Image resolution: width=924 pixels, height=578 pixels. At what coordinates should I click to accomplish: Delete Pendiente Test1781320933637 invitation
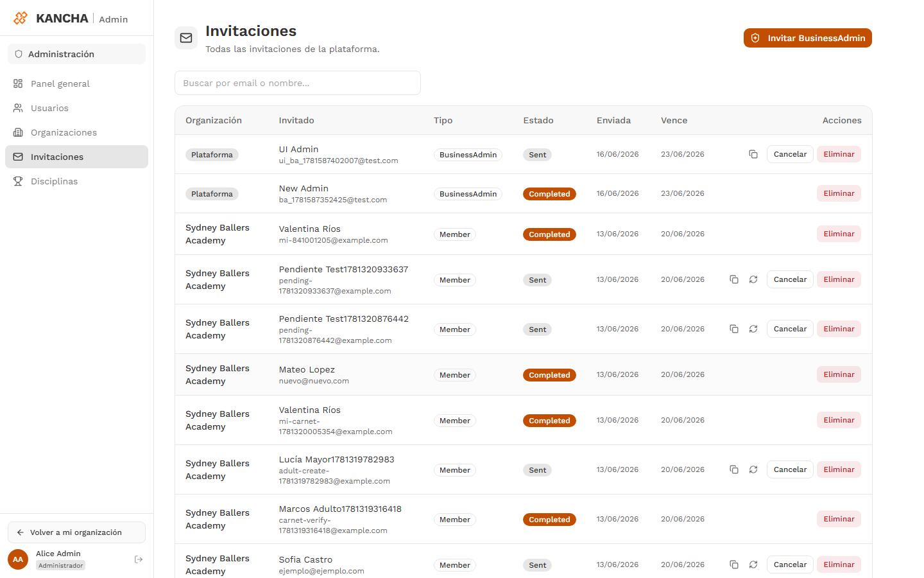(x=839, y=279)
